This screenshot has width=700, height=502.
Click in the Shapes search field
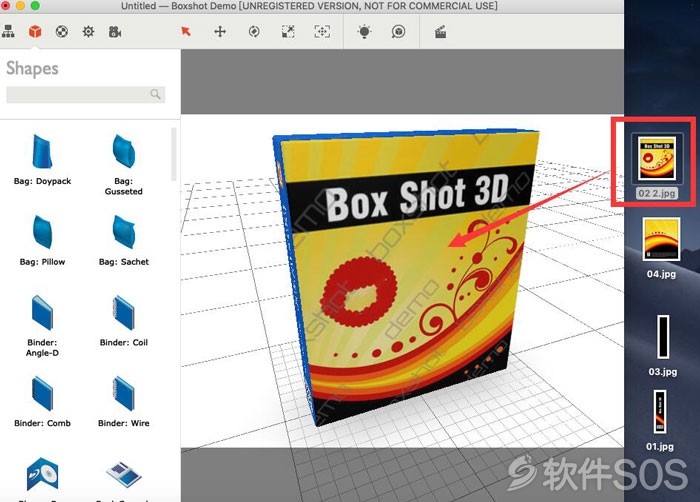(x=85, y=94)
